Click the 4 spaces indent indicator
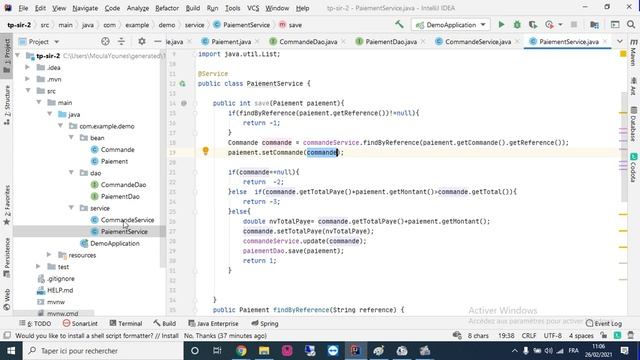This screenshot has height=360, width=640. 581,336
